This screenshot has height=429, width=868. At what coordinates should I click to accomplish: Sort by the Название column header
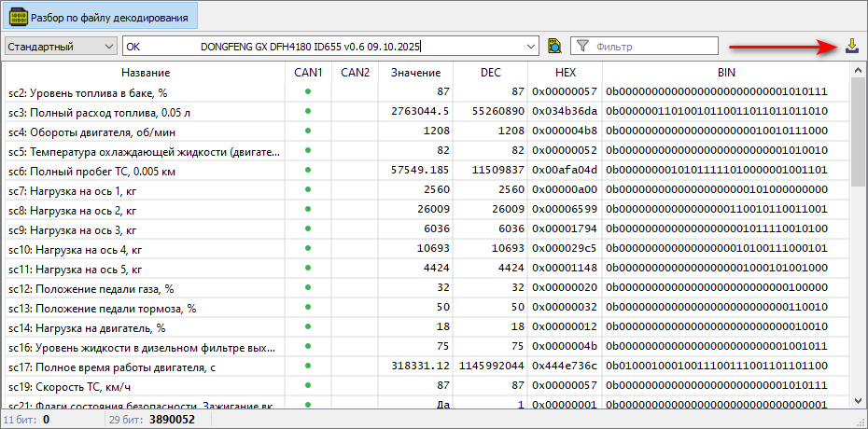[x=145, y=72]
